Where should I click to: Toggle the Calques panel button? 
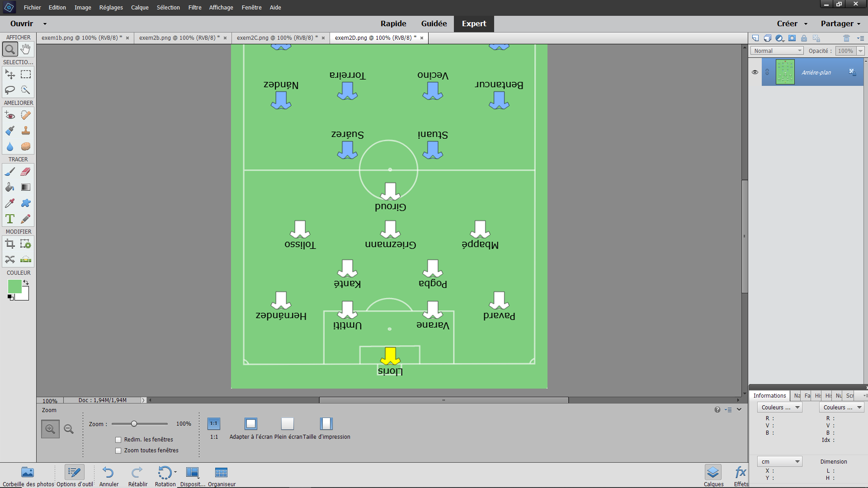(x=713, y=476)
